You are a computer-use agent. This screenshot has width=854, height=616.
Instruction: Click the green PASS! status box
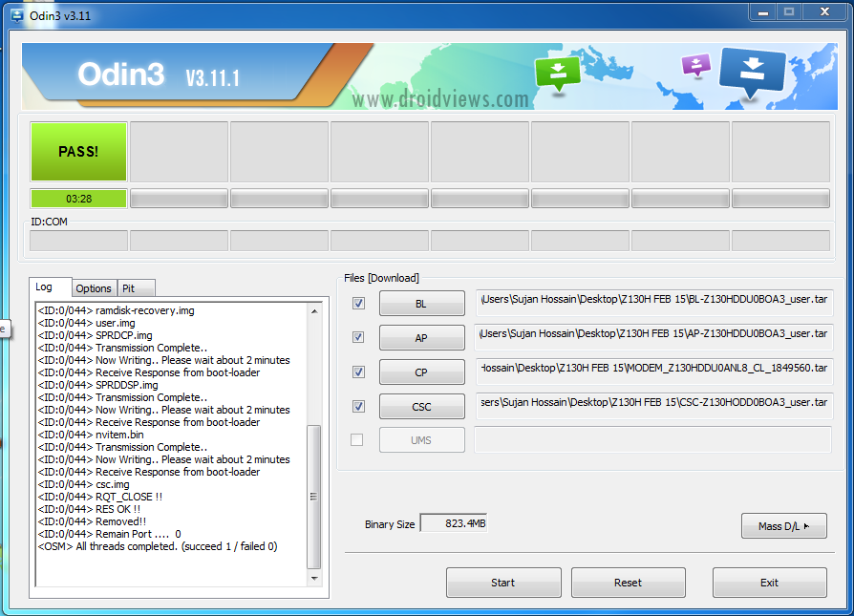[x=79, y=152]
